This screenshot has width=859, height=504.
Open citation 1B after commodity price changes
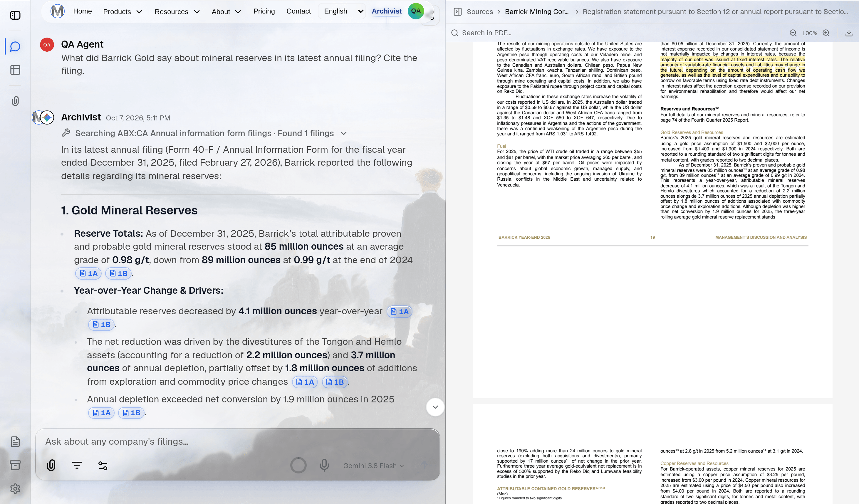(x=335, y=382)
